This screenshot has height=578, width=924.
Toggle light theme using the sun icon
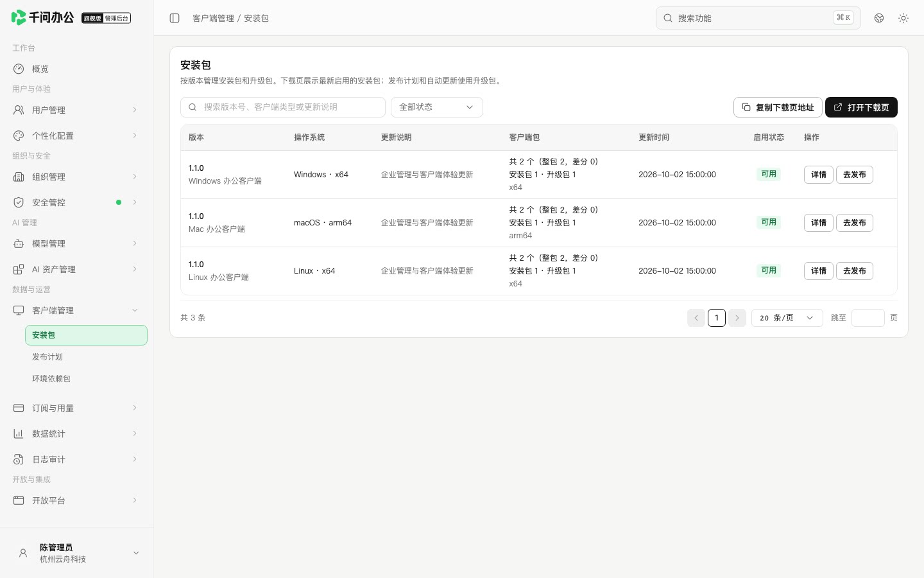pyautogui.click(x=903, y=18)
